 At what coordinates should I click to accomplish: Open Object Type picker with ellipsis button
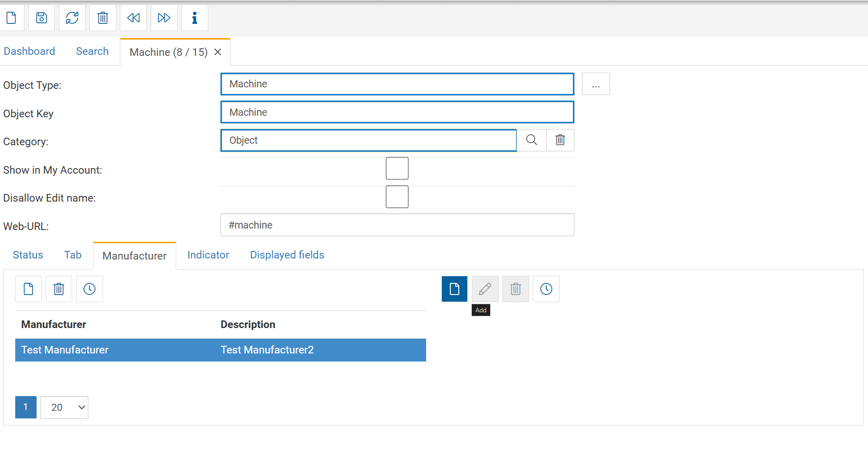point(595,84)
